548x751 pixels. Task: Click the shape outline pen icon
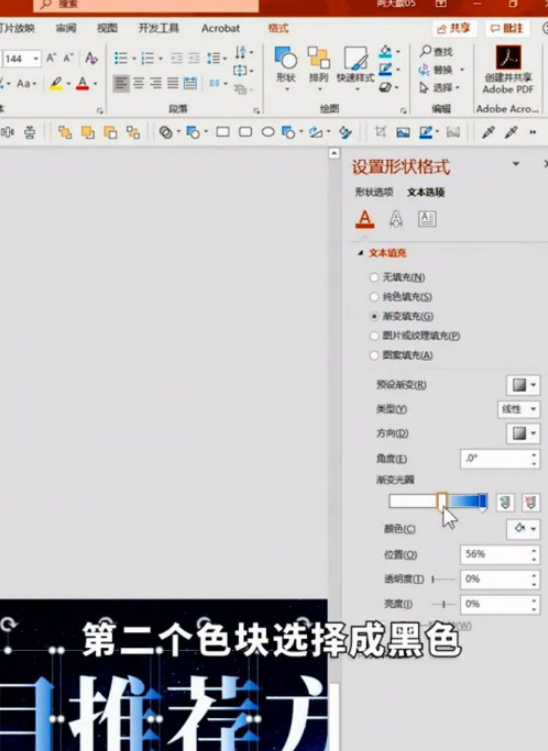386,70
